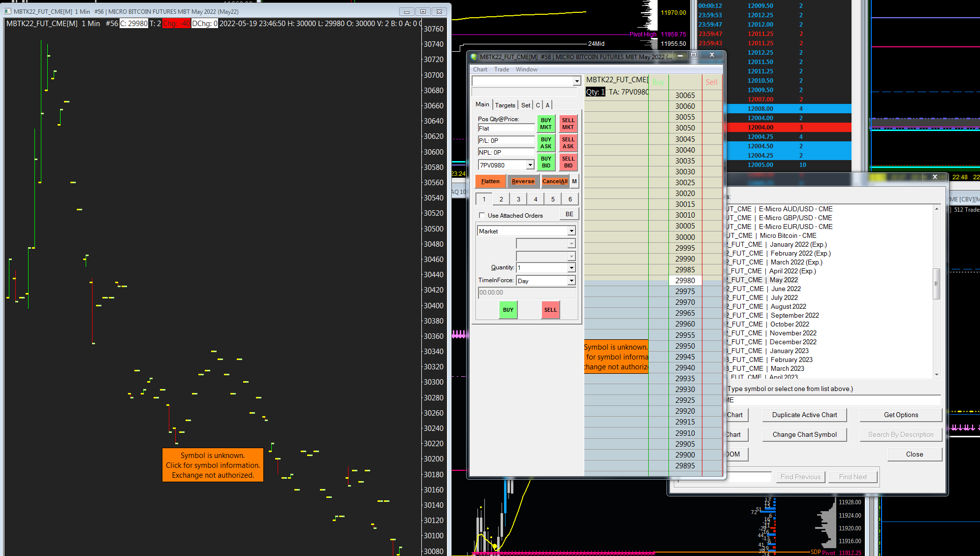Click the Get Options button
Image resolution: width=980 pixels, height=556 pixels.
click(x=901, y=415)
